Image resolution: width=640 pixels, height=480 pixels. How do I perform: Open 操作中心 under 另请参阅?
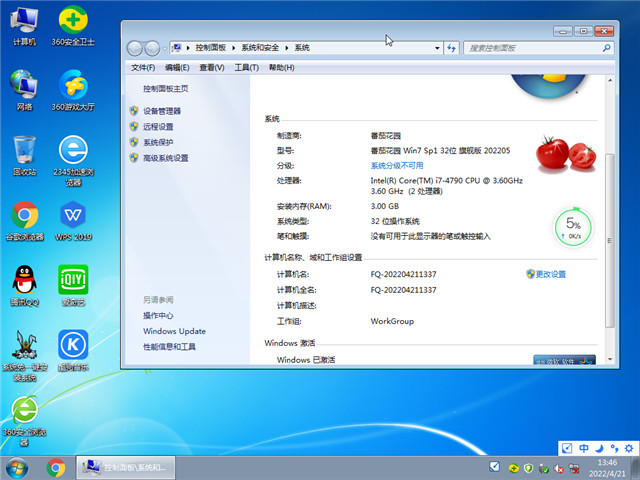pos(158,316)
